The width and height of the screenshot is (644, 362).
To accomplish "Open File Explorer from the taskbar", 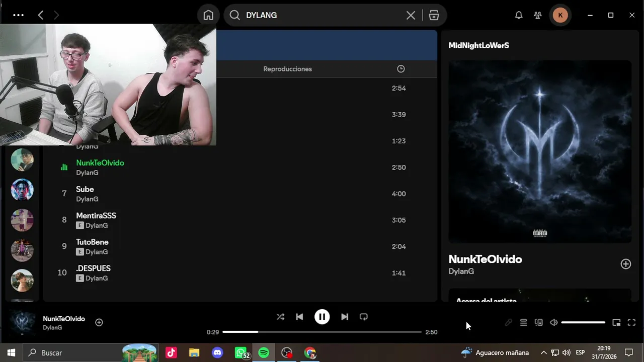I will 194,352.
